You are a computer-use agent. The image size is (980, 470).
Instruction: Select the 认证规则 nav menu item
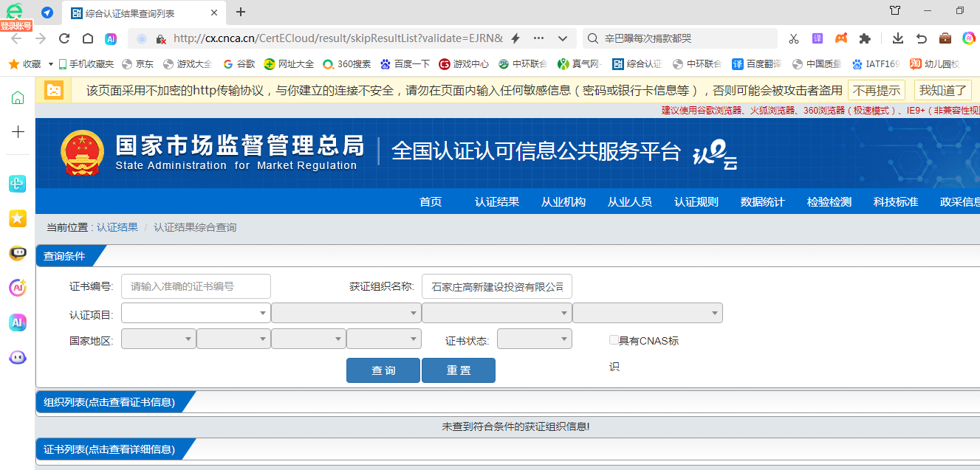point(696,201)
